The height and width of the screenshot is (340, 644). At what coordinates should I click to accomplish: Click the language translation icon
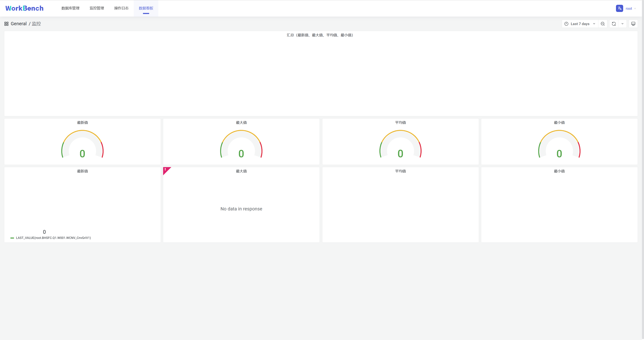pos(619,8)
